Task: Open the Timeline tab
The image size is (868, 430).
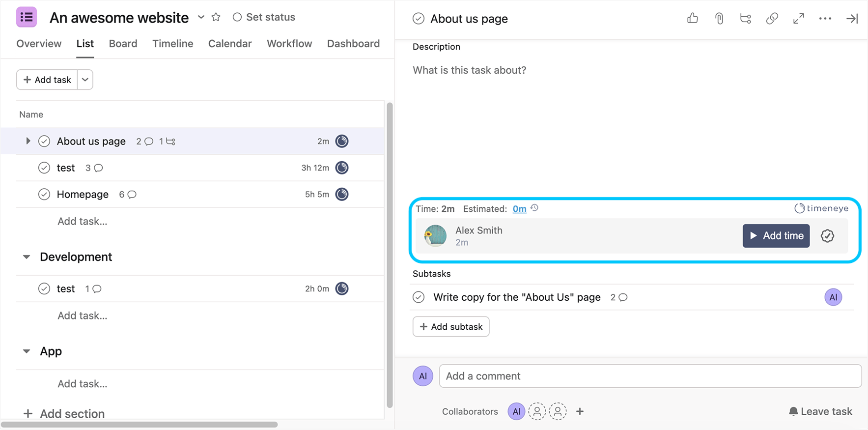Action: pyautogui.click(x=173, y=43)
